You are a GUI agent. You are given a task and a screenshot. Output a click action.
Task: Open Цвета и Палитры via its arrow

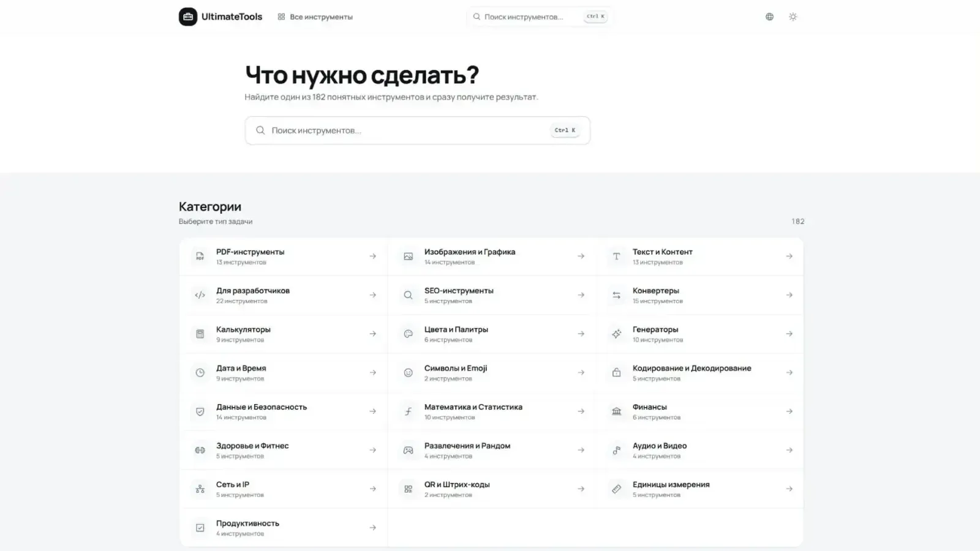tap(581, 334)
